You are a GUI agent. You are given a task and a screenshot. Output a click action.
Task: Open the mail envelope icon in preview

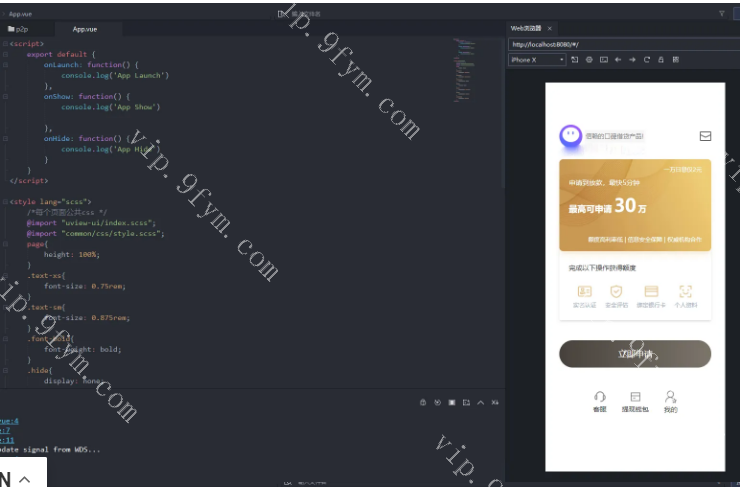click(705, 136)
